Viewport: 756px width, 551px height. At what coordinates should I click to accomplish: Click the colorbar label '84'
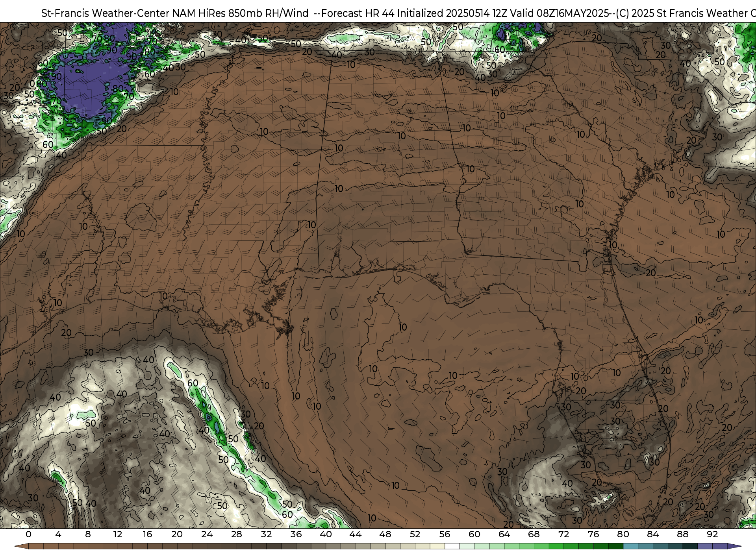coord(653,534)
